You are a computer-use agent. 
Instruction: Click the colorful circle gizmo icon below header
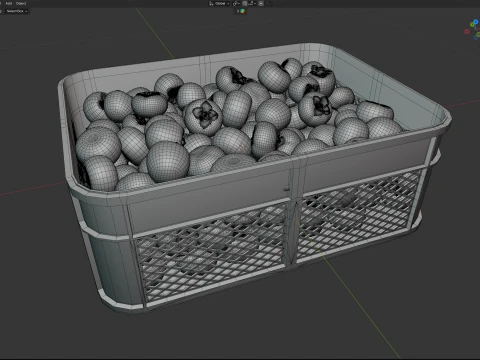tap(243, 11)
